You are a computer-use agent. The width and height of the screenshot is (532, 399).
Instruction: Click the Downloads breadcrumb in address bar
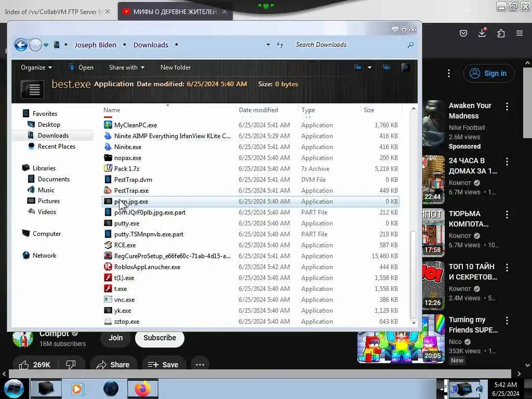click(151, 45)
